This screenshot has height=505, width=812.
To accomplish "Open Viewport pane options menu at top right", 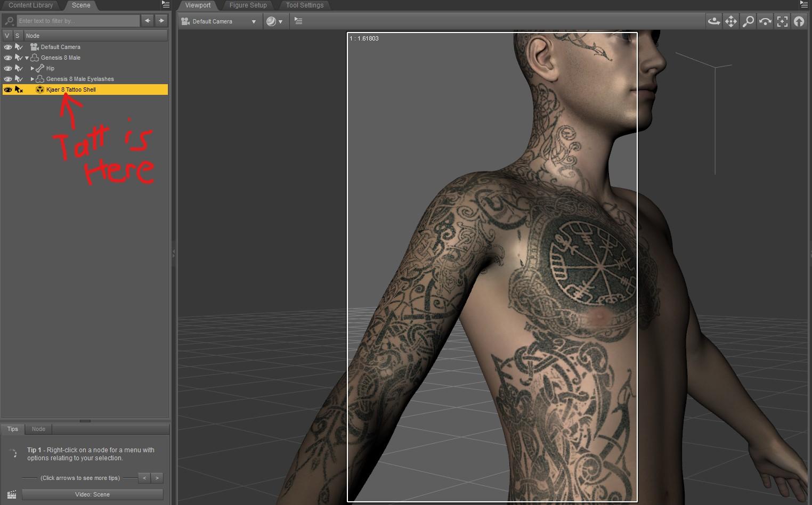I will pyautogui.click(x=804, y=4).
